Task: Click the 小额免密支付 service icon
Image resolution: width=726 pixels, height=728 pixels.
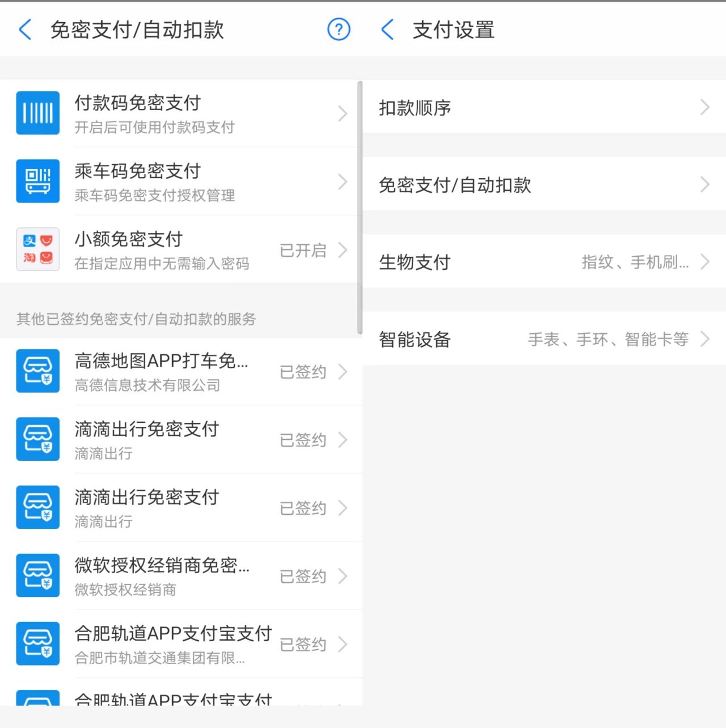Action: click(37, 249)
